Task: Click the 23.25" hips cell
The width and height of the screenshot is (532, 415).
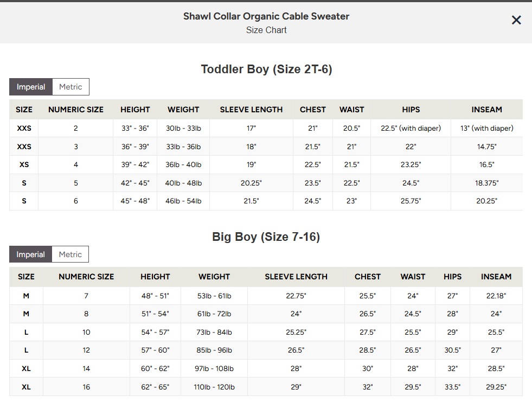Action: tap(411, 164)
